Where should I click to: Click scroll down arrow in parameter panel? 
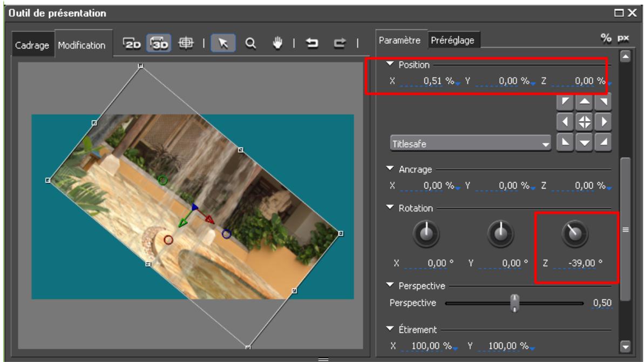click(x=625, y=347)
